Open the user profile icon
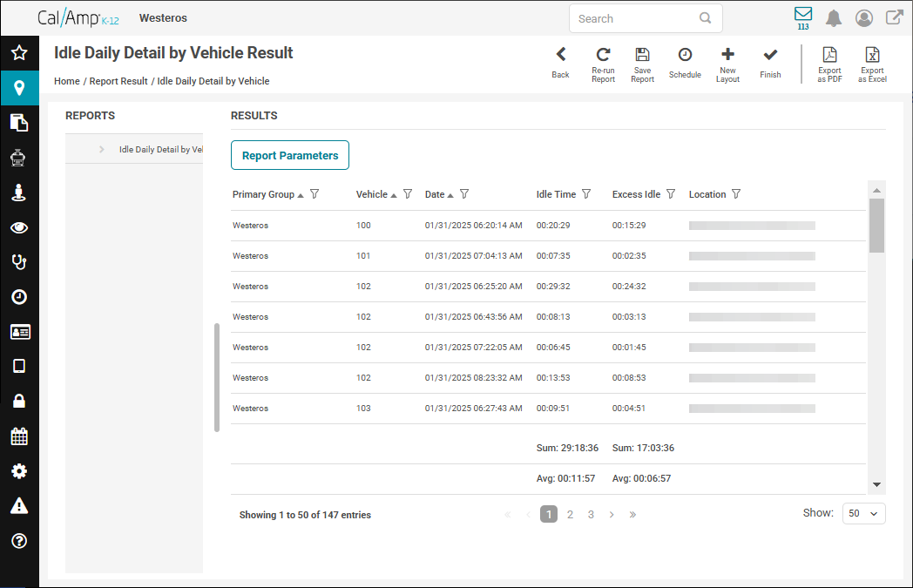Image resolution: width=913 pixels, height=588 pixels. (864, 18)
